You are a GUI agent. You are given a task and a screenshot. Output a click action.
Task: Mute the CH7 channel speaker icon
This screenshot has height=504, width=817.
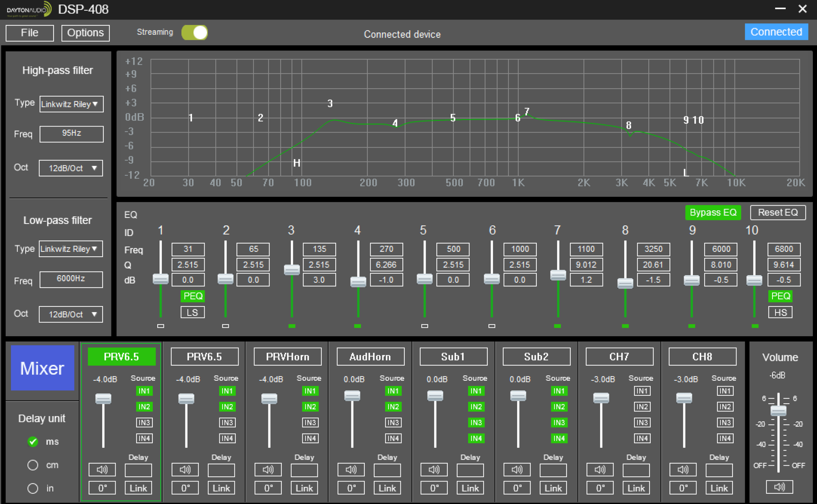pyautogui.click(x=600, y=470)
